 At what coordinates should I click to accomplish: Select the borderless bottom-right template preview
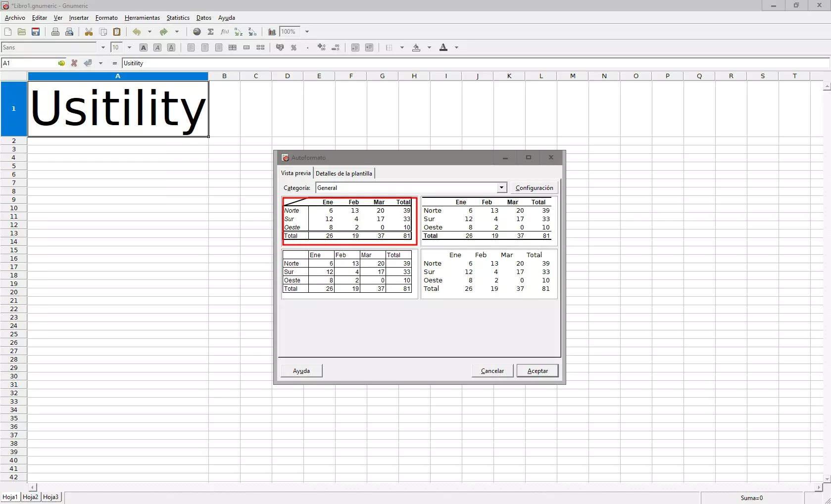(489, 274)
